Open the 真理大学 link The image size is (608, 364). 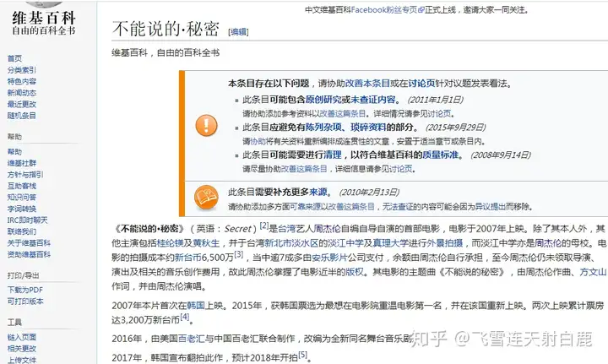click(x=390, y=243)
